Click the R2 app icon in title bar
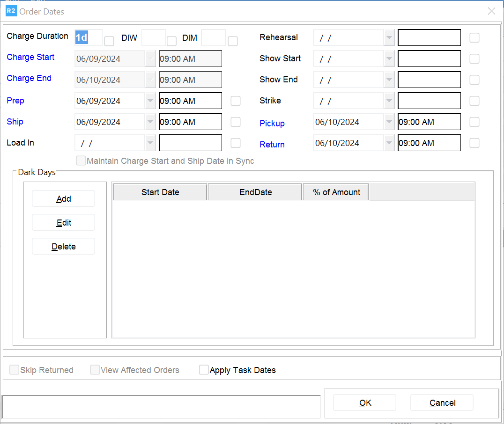 (11, 11)
